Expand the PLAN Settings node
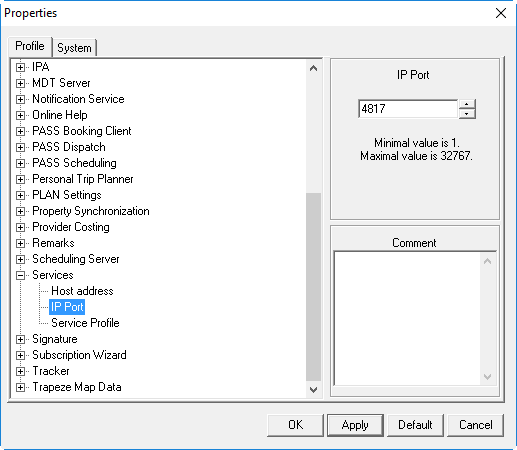The image size is (517, 450). click(x=20, y=195)
